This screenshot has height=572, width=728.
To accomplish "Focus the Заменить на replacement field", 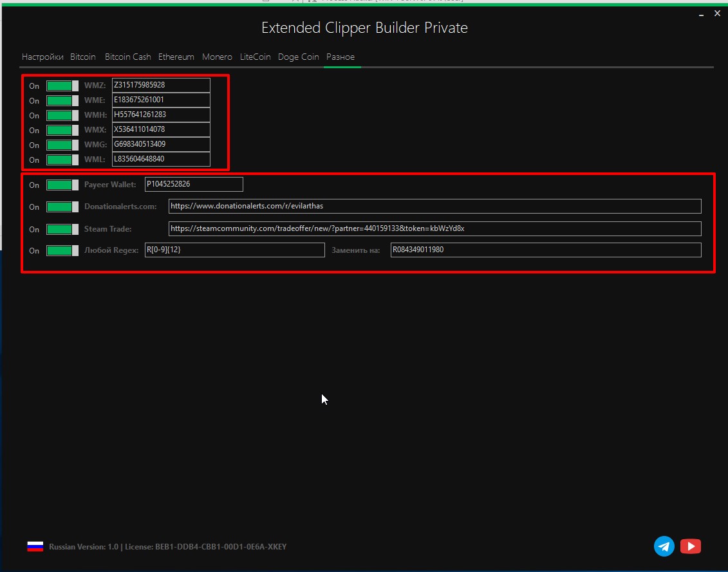I will [546, 250].
